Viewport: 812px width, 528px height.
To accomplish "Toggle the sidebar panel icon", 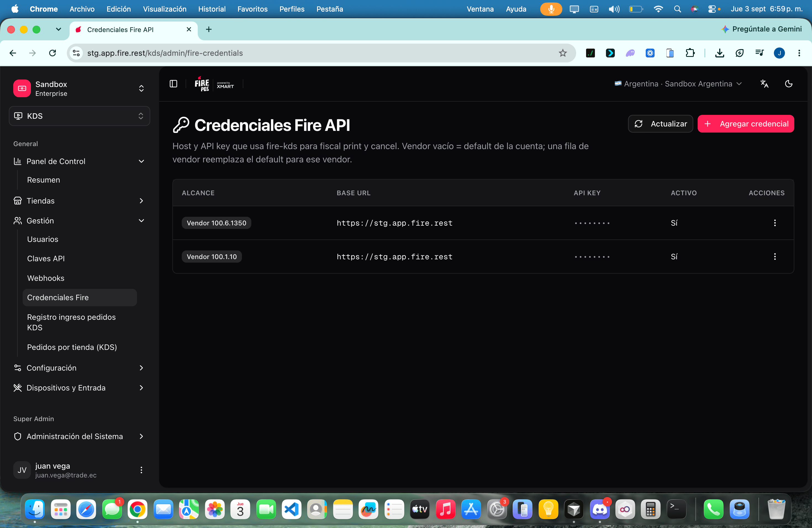I will coord(173,84).
